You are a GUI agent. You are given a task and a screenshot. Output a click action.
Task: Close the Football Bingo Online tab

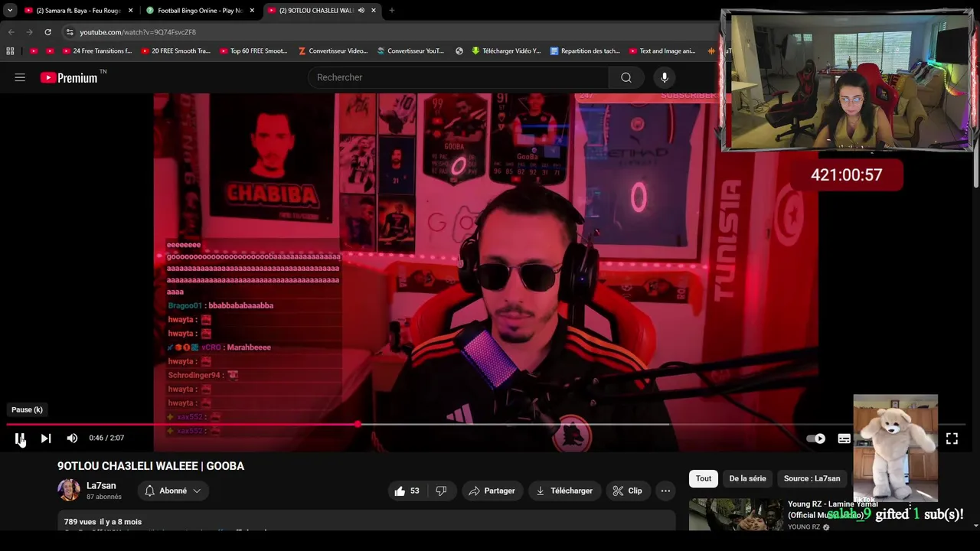pyautogui.click(x=252, y=11)
